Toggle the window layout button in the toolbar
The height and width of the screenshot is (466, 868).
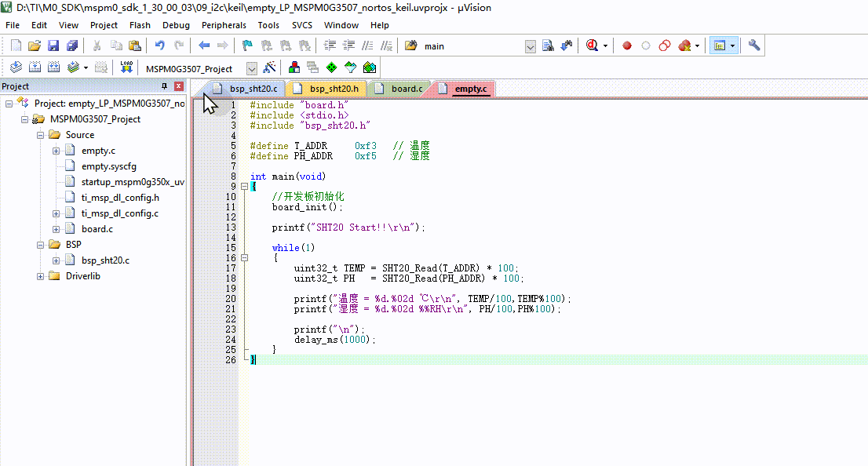point(720,46)
